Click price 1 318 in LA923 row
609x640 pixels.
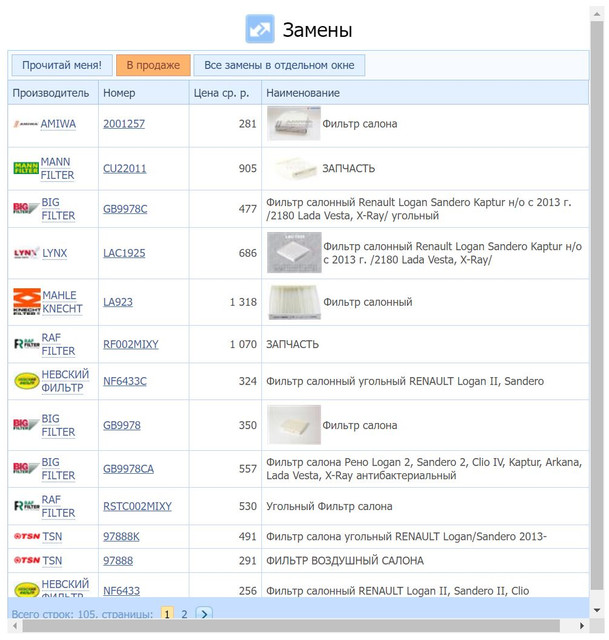pyautogui.click(x=243, y=302)
